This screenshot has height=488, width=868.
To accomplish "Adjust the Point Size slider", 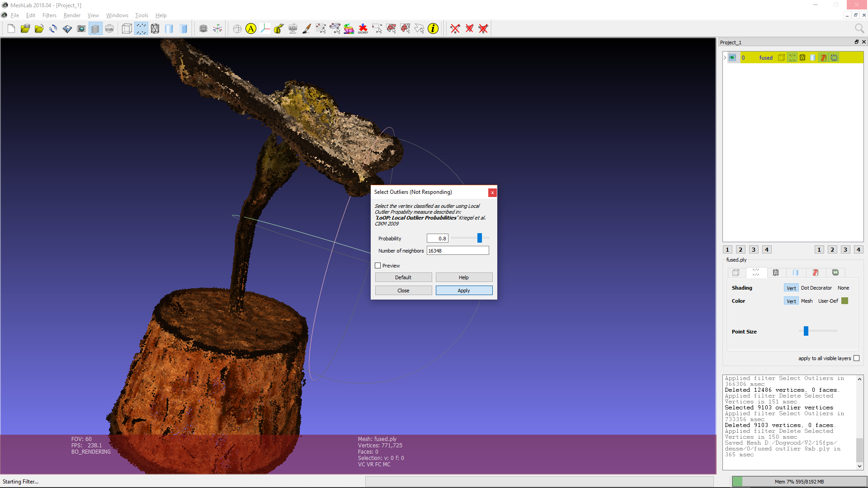I will pos(805,331).
